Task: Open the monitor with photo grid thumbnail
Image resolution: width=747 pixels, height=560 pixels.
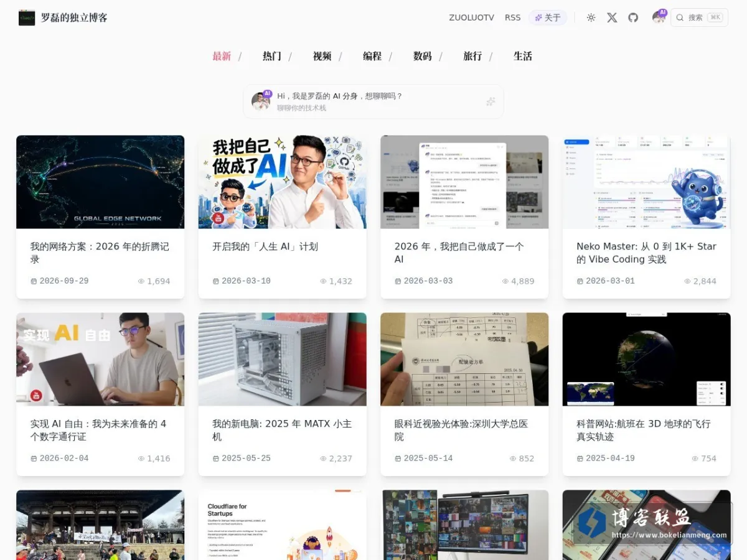Action: (x=464, y=525)
